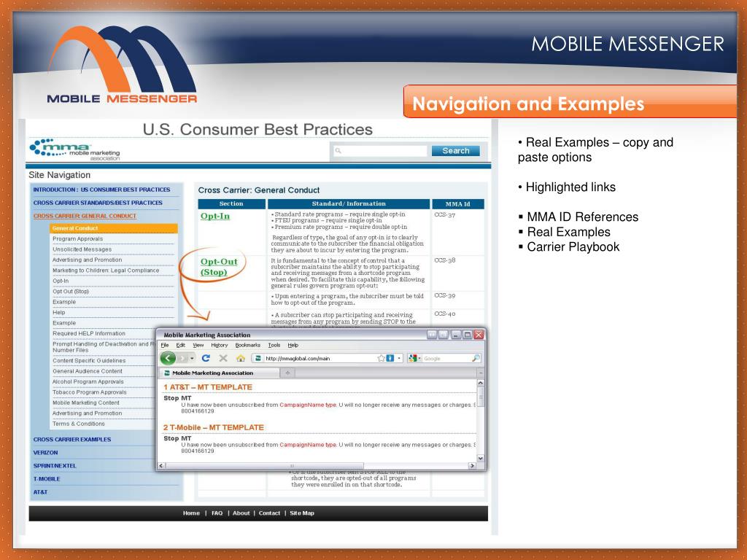Click the site favicon in the address bar
The image size is (747, 560).
pos(258,358)
